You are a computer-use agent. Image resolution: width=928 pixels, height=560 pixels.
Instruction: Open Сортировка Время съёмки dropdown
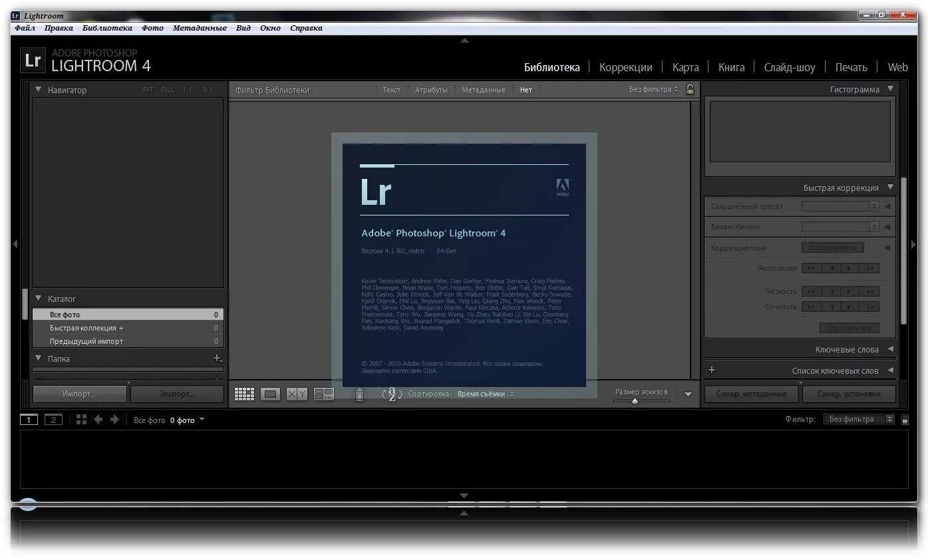point(486,394)
